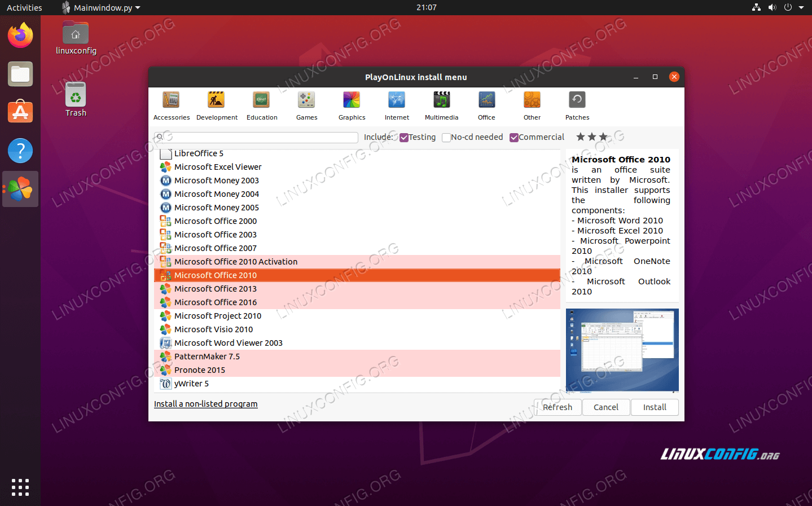812x506 pixels.
Task: Open the Education category
Action: coord(262,106)
